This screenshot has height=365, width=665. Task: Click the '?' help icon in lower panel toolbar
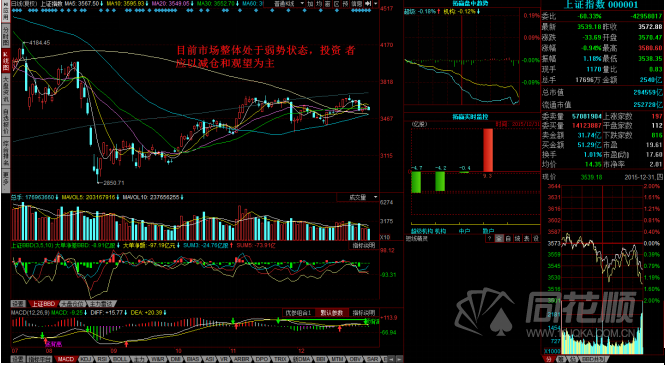coord(489,239)
